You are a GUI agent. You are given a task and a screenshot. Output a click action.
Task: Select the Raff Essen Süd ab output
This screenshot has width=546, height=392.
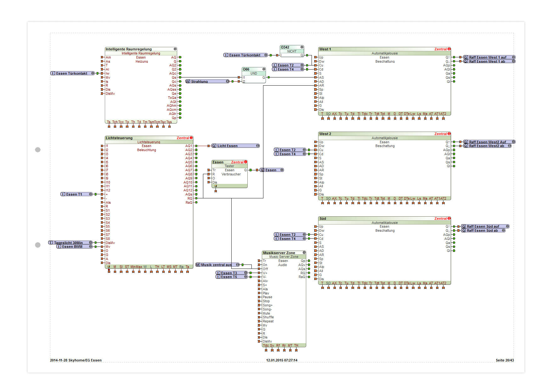coord(483,230)
